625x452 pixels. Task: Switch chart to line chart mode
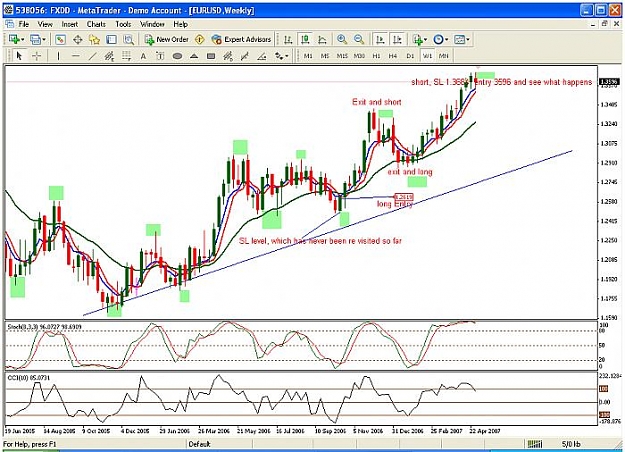tap(322, 39)
